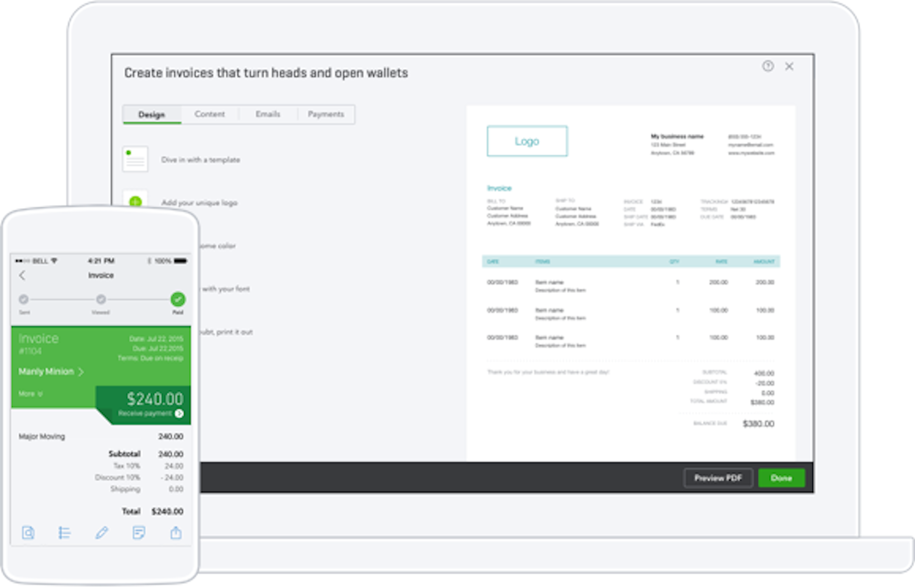Switch to the Payments tab
Viewport: 915px width, 588px height.
326,114
